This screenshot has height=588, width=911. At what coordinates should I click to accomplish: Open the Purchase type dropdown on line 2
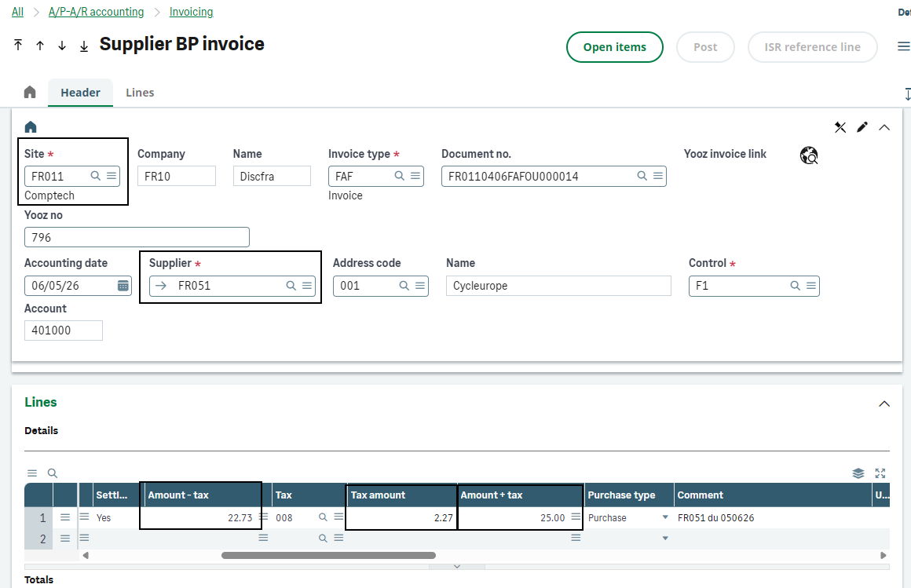[665, 538]
